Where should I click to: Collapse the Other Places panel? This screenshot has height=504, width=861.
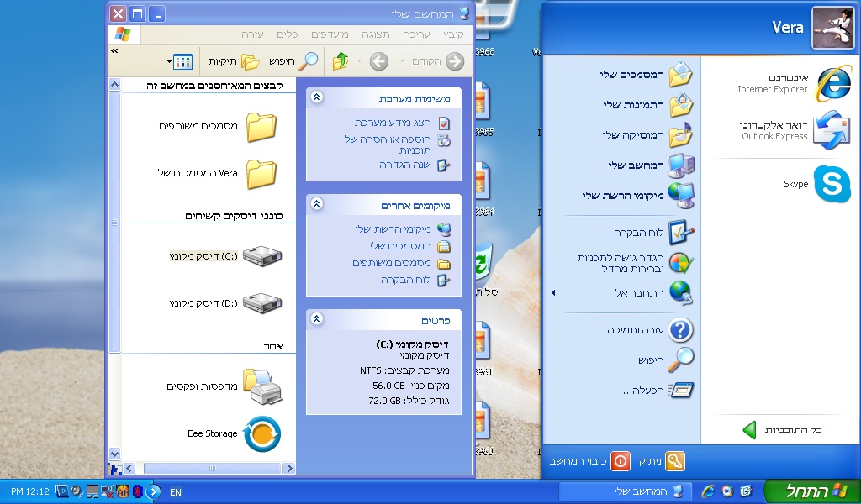click(317, 205)
